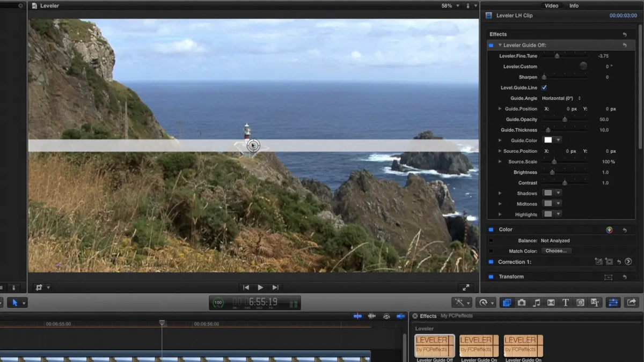644x362 pixels.
Task: Toggle the Inspector pane button
Action: (x=613, y=302)
